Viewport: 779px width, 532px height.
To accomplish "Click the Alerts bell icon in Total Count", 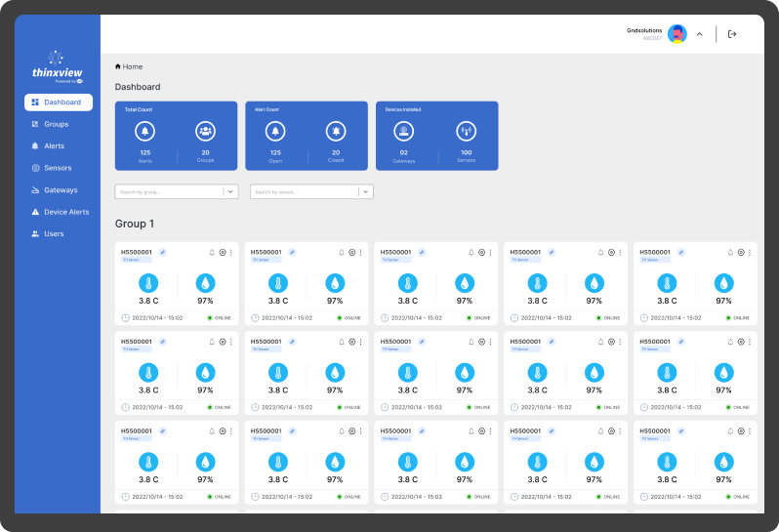I will [x=144, y=131].
